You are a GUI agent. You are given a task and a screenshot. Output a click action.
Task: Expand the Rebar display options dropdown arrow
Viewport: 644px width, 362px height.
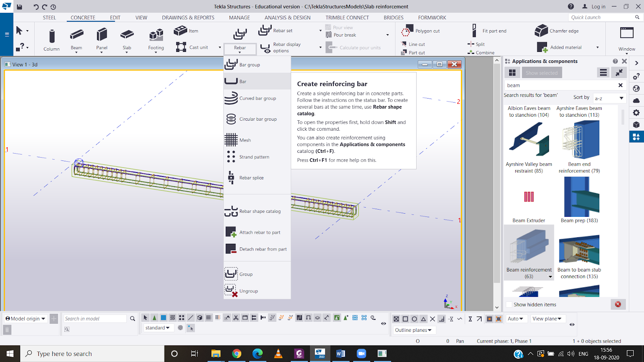coord(320,47)
